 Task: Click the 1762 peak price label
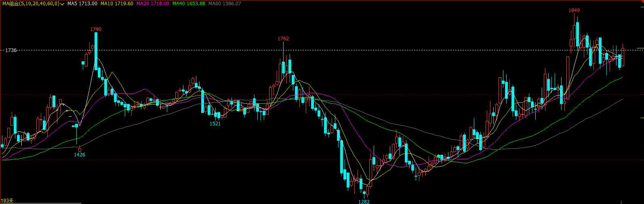tap(283, 39)
